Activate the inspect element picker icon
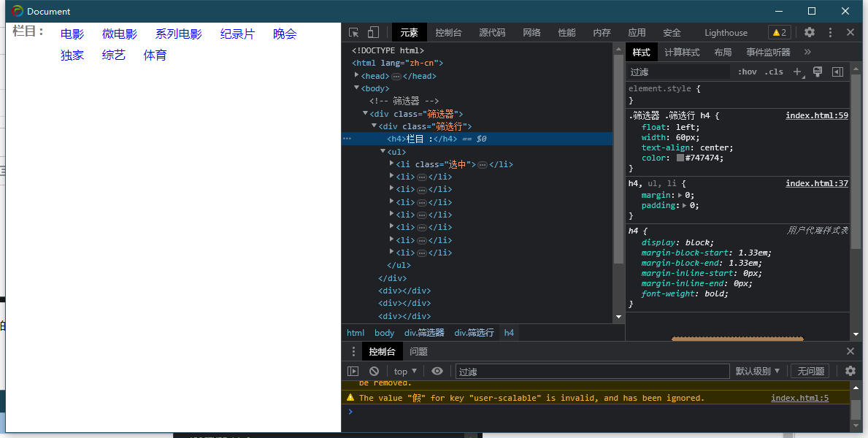 354,33
